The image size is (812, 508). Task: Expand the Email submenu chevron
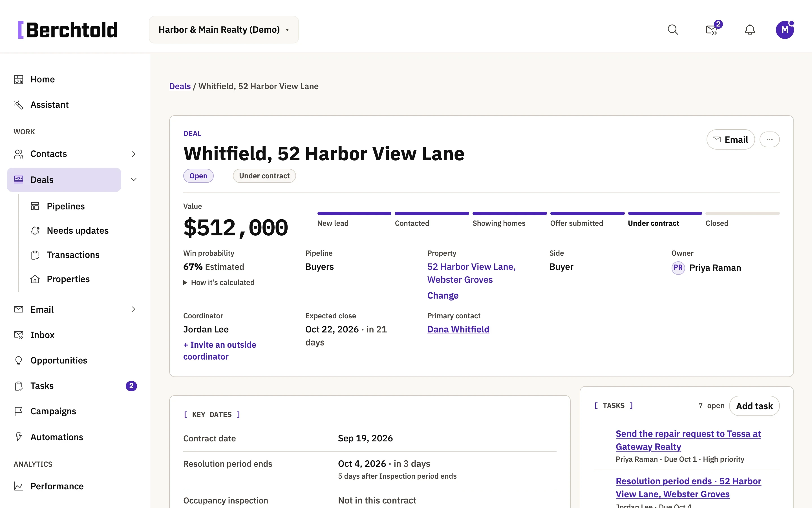(x=134, y=309)
